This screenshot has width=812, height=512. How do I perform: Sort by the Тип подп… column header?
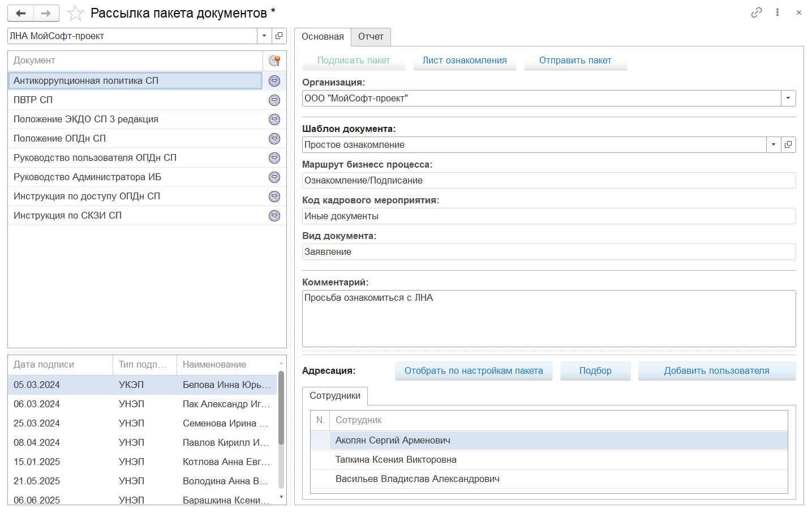[145, 365]
